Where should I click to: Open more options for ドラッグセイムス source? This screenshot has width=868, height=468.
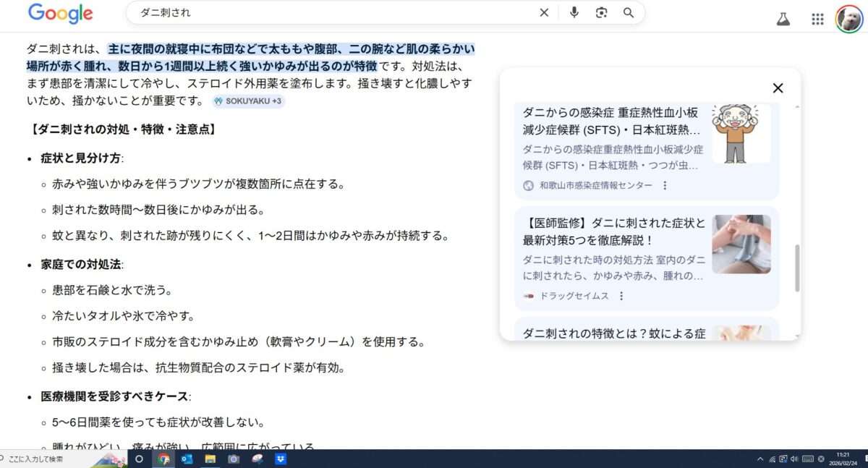tap(621, 296)
